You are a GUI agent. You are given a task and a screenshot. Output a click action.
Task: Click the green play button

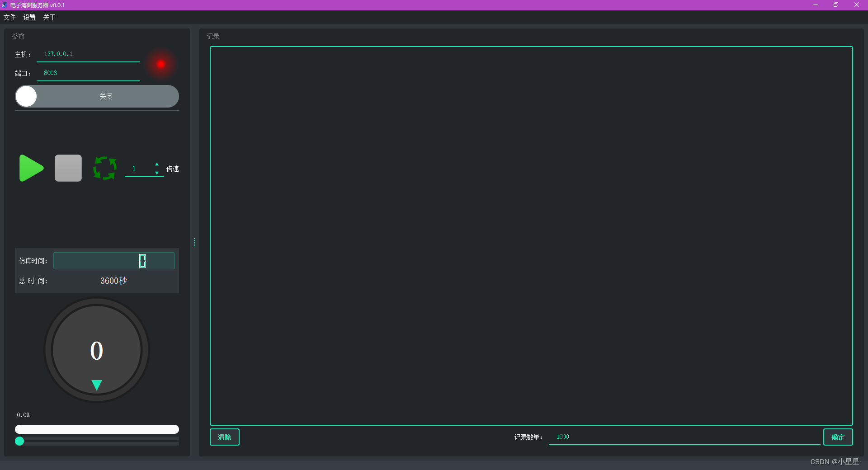pos(31,168)
